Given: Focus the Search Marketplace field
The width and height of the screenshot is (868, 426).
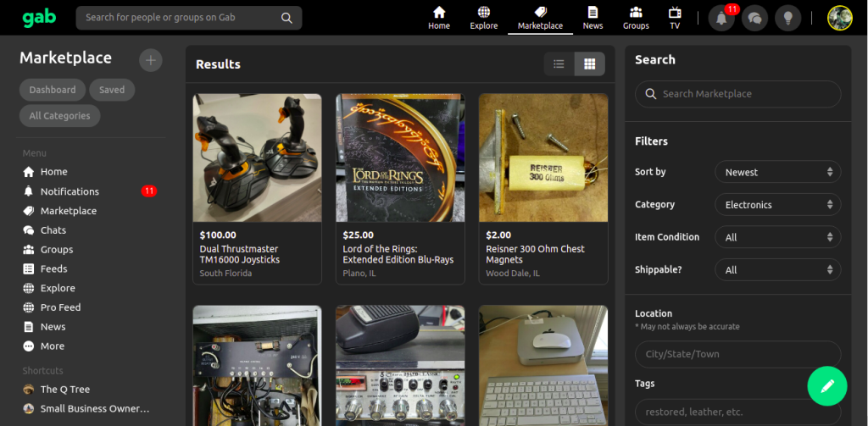Looking at the screenshot, I should coord(738,94).
